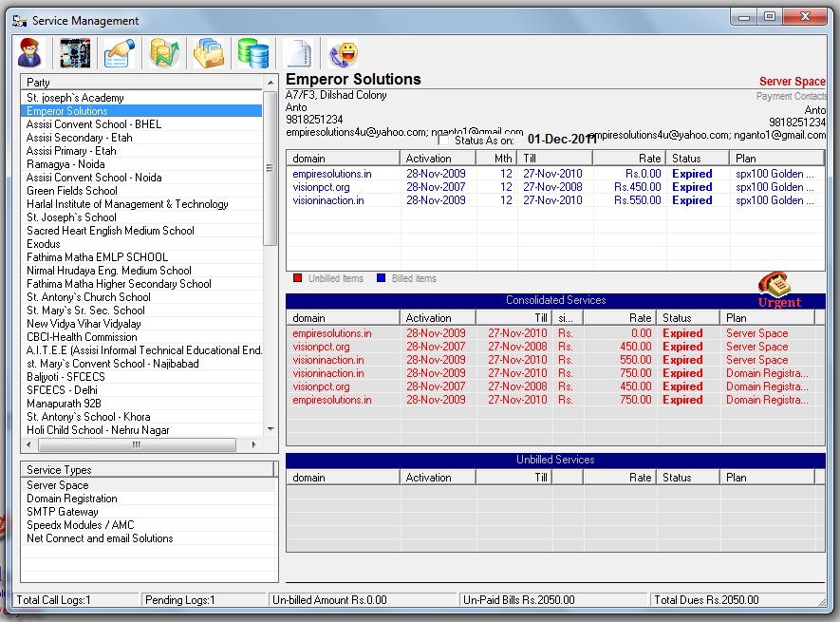Open the hand-with-card edit toolbar icon
The height and width of the screenshot is (622, 840).
point(120,53)
